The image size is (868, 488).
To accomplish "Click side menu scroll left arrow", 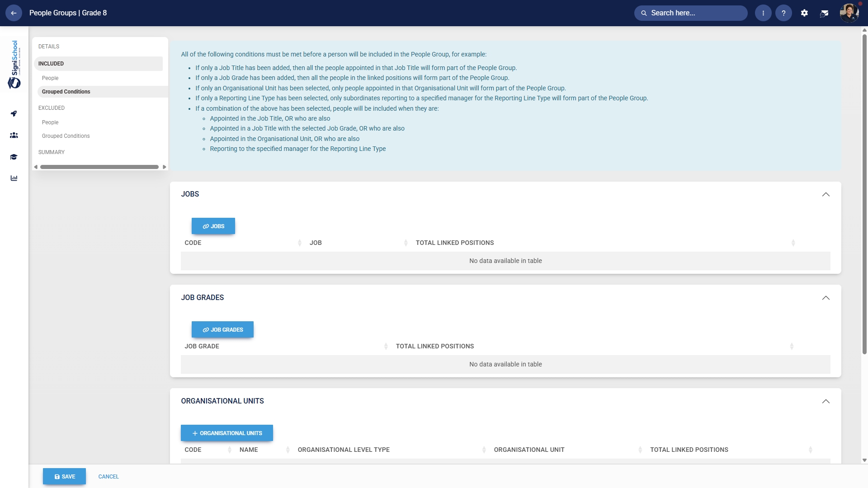I will click(36, 167).
